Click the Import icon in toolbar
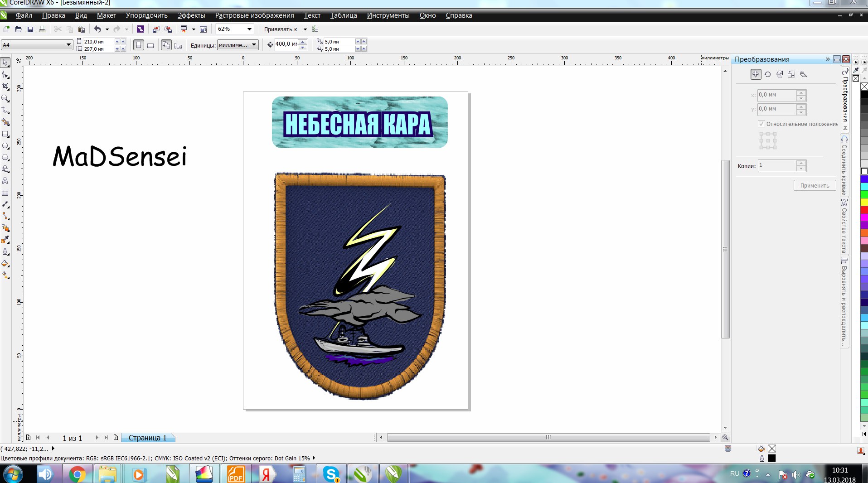 coord(156,29)
